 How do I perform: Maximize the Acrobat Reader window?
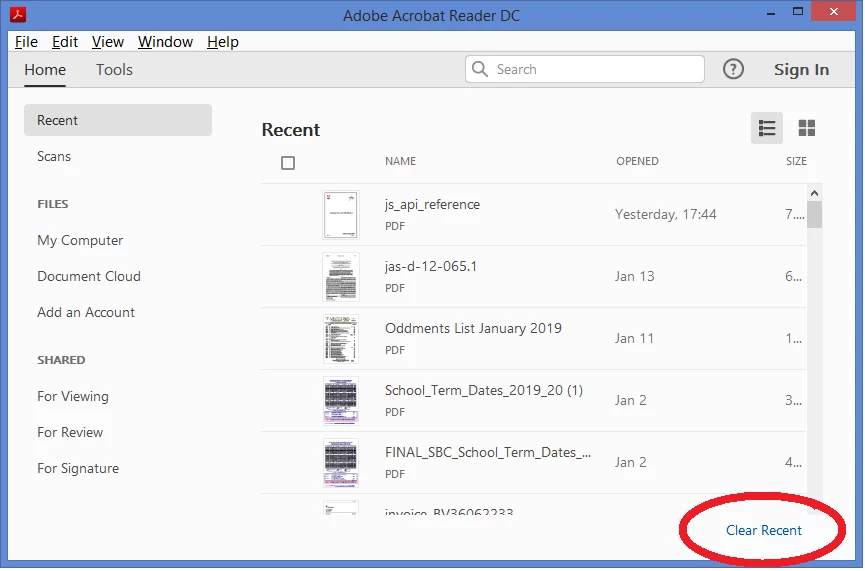pyautogui.click(x=798, y=11)
